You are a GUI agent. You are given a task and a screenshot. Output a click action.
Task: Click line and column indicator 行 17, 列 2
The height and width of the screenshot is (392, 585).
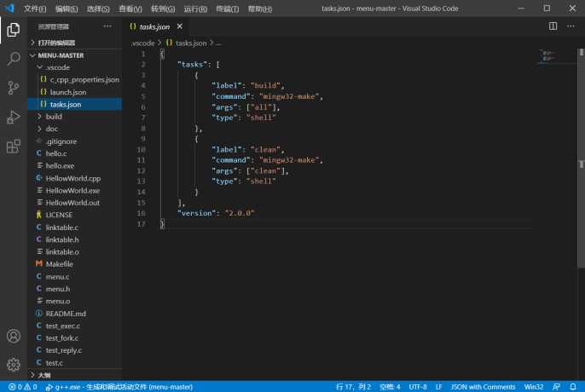click(x=353, y=387)
